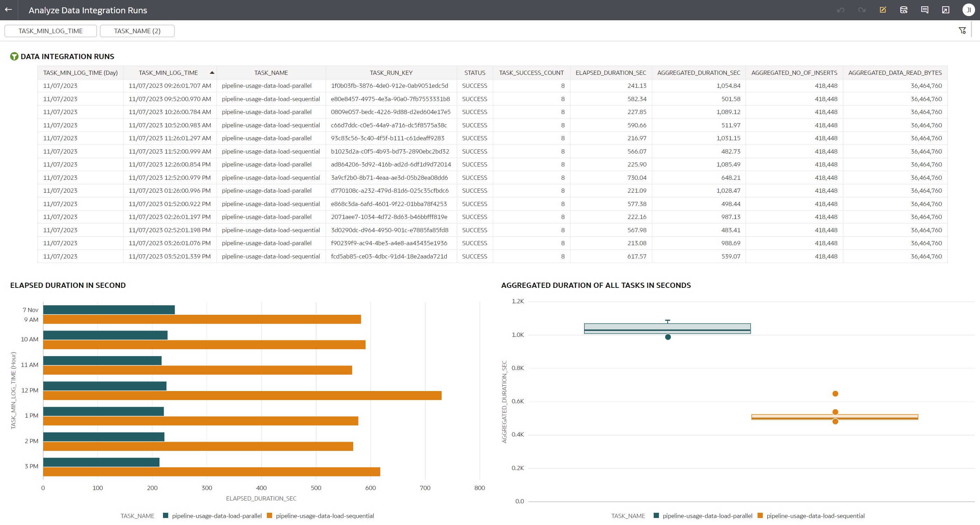Image resolution: width=980 pixels, height=525 pixels.
Task: Click the orange 12 PM bar in elapsed chart
Action: [242, 396]
